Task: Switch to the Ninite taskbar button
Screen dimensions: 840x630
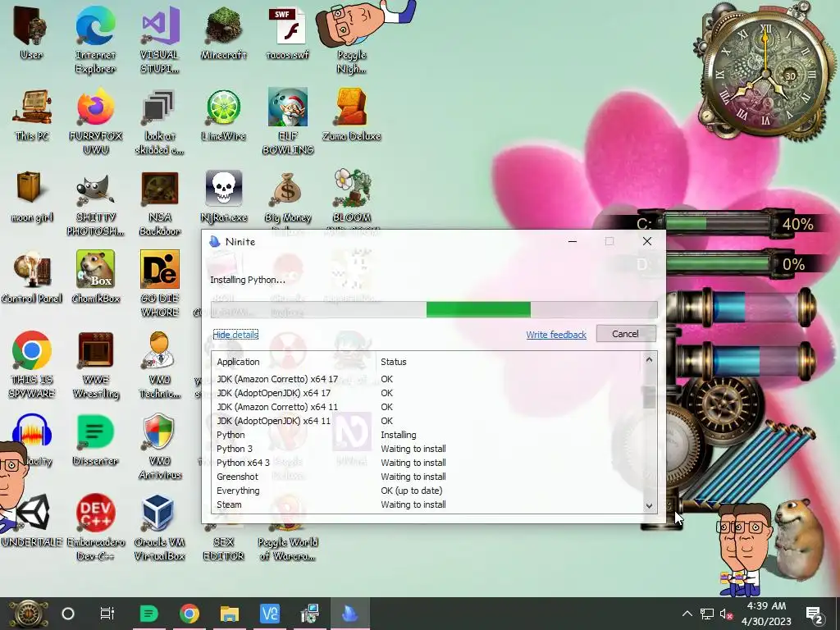Action: pyautogui.click(x=349, y=614)
